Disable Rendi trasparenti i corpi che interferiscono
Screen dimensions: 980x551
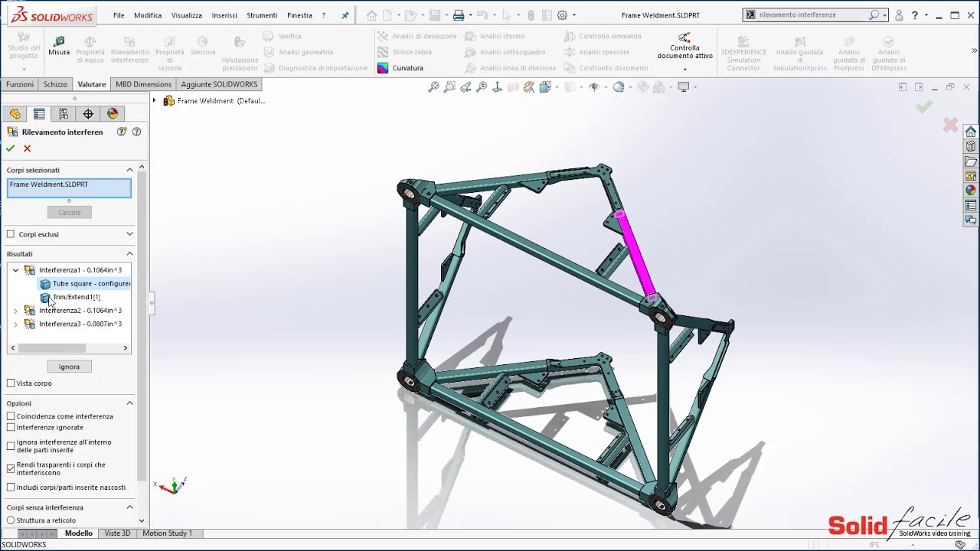11,468
